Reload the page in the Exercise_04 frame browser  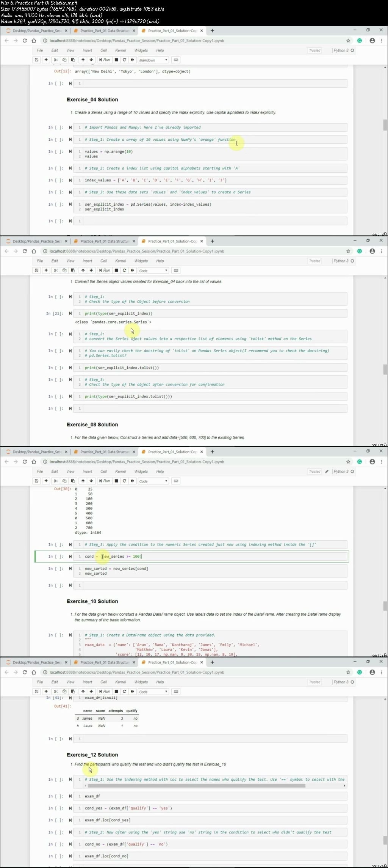coord(25,41)
